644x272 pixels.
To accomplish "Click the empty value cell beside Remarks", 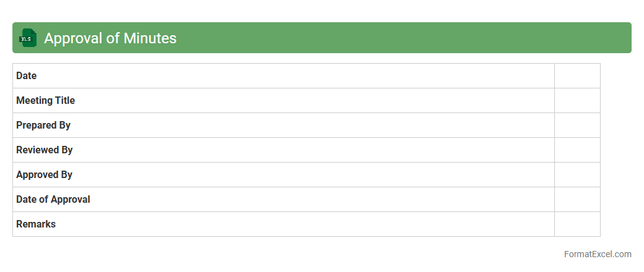I will tap(577, 224).
